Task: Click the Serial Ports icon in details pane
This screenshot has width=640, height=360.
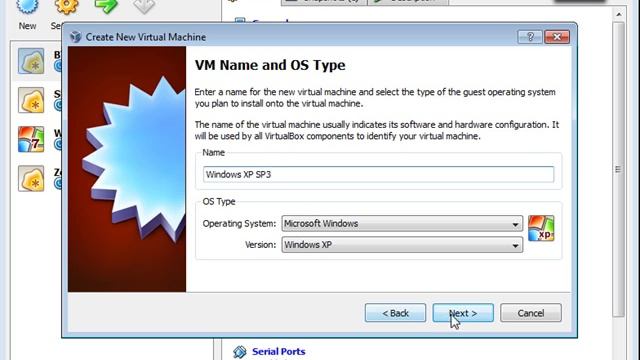Action: 240,351
